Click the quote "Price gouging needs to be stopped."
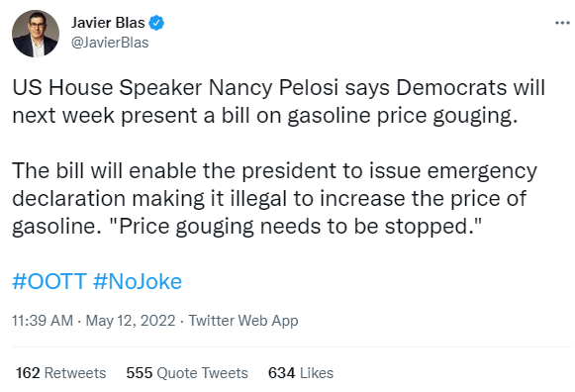The width and height of the screenshot is (575, 392). (296, 227)
